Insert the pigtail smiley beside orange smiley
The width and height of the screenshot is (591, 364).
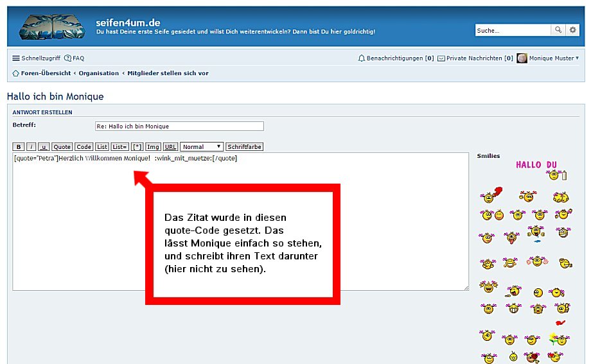pyautogui.click(x=492, y=215)
